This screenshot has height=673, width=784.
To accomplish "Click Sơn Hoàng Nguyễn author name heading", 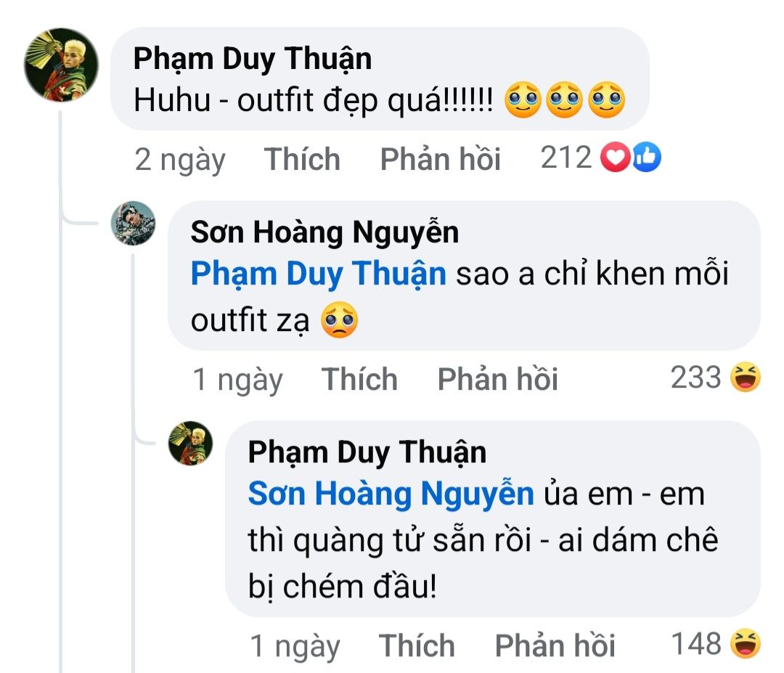I will tap(324, 232).
